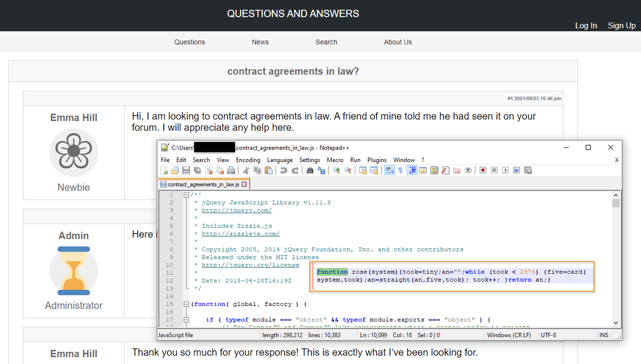Open the Document Map panel icon
This screenshot has height=364, width=641.
click(x=434, y=170)
